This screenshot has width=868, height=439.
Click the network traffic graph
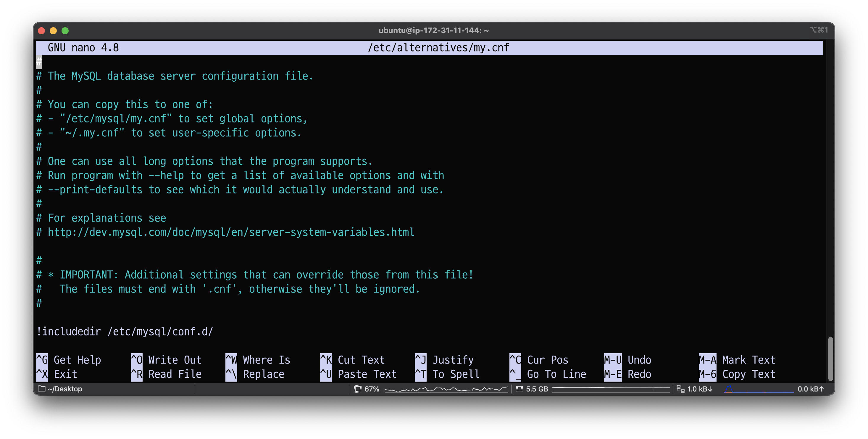point(758,389)
